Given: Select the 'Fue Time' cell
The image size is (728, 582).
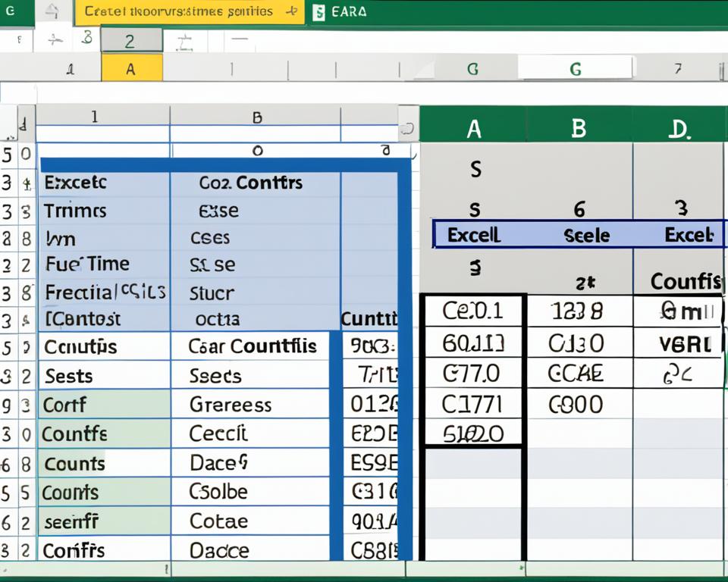Looking at the screenshot, I should point(104,264).
